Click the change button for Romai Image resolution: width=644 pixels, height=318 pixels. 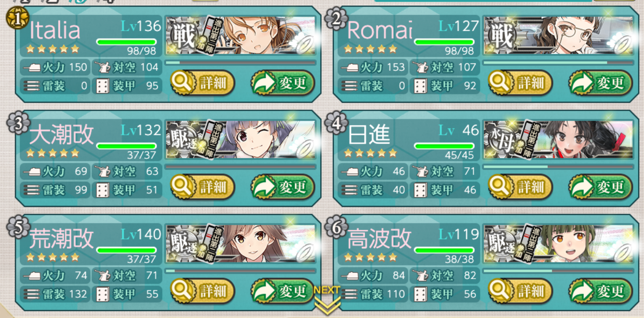click(x=601, y=83)
